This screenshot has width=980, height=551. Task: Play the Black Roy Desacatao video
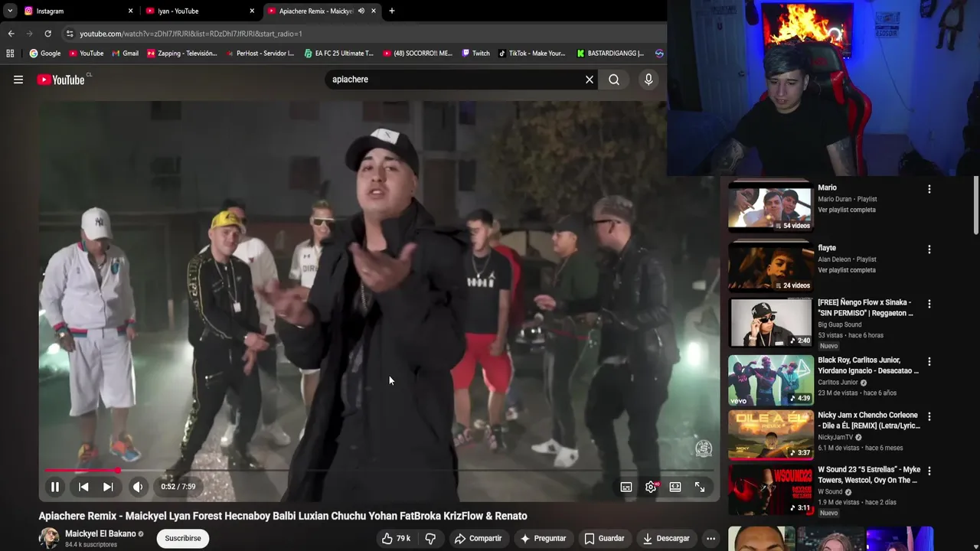coord(770,380)
